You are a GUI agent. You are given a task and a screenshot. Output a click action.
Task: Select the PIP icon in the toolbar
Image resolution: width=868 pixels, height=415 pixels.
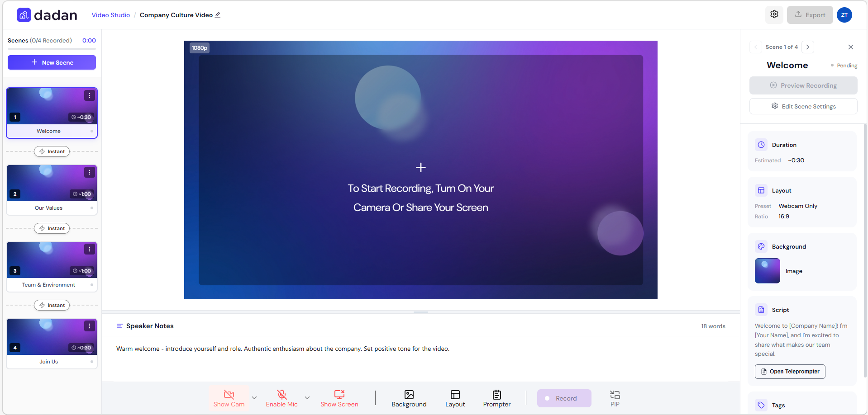click(615, 398)
